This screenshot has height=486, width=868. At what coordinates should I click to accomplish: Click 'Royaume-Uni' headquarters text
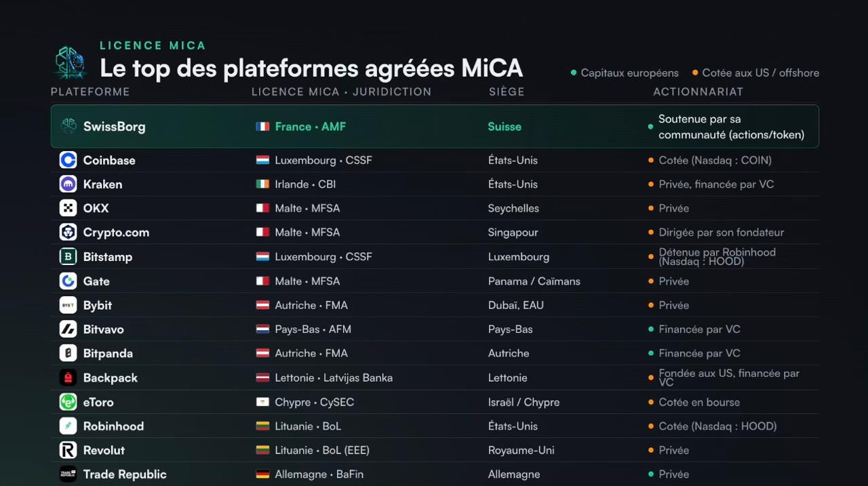(x=521, y=450)
